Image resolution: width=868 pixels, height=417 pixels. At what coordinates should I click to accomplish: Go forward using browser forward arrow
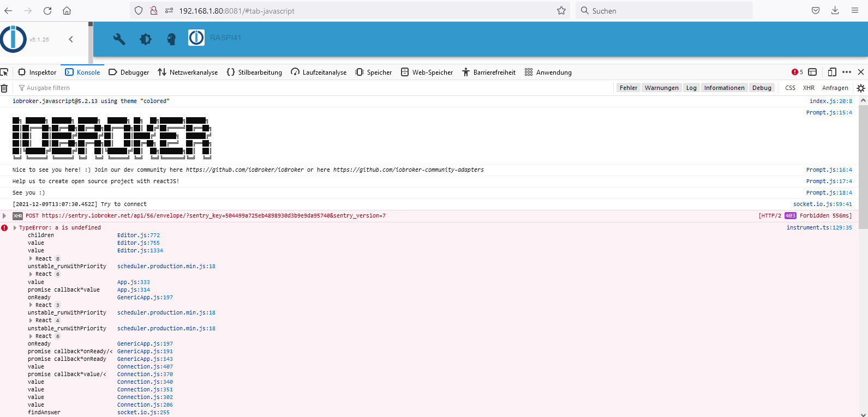[28, 11]
